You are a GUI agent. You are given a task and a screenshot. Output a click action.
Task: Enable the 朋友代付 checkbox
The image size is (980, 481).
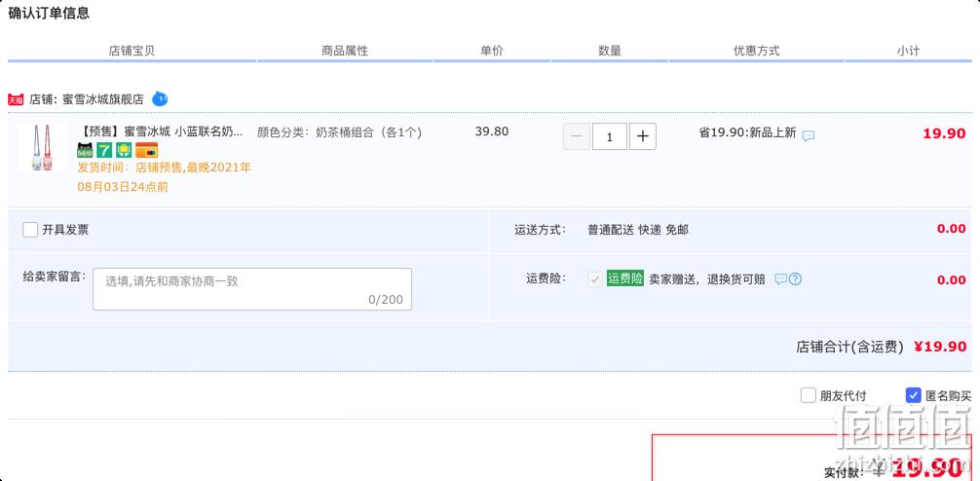point(809,395)
